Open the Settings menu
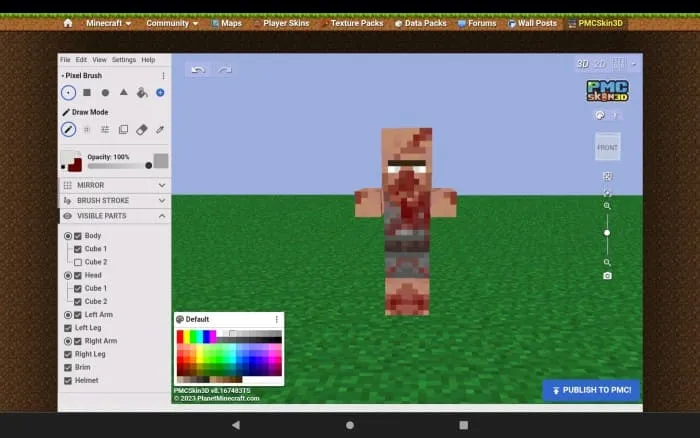Viewport: 700px width, 438px height. pos(123,60)
